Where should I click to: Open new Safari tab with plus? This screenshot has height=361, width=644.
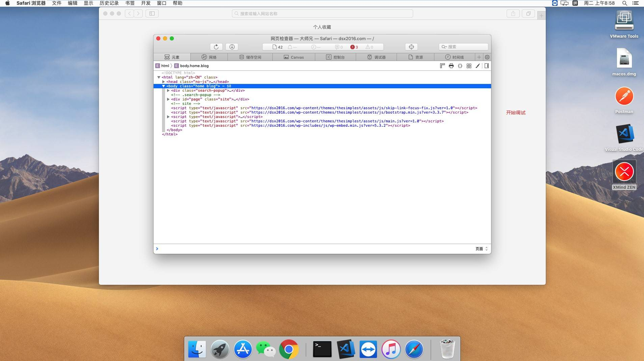coord(541,15)
